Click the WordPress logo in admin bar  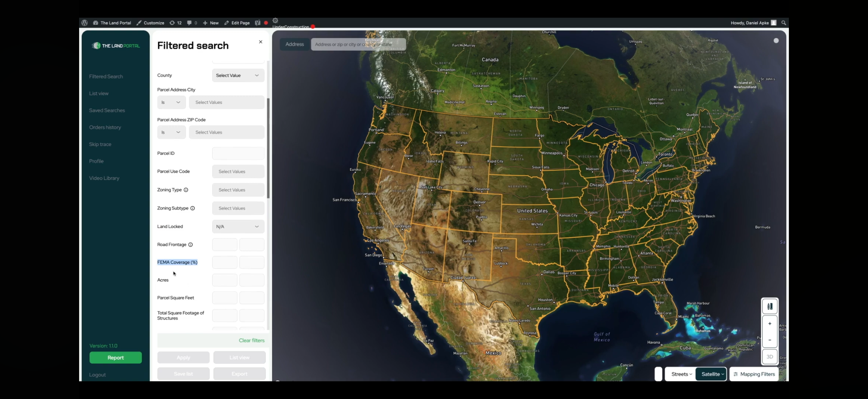(x=84, y=23)
